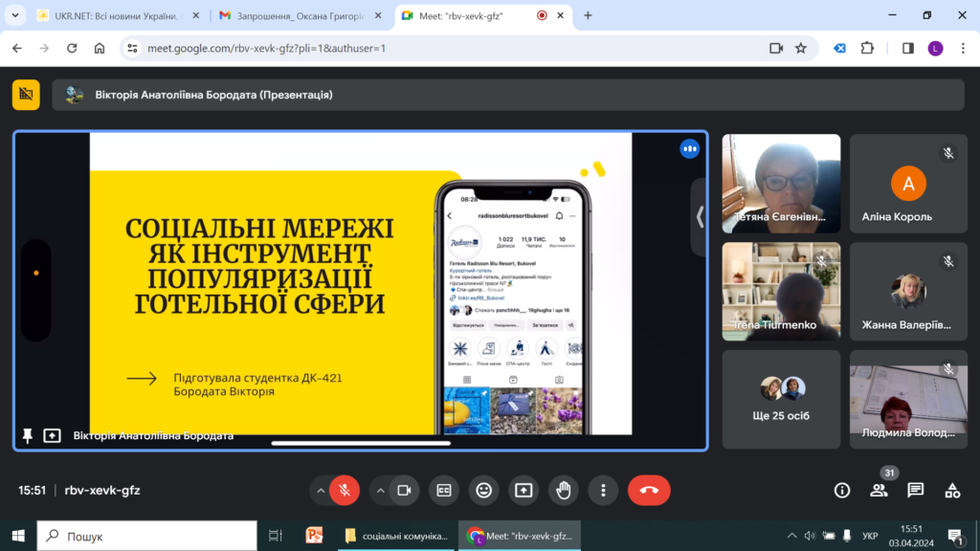Image resolution: width=980 pixels, height=551 pixels.
Task: Leave the call with red button
Action: tap(649, 490)
